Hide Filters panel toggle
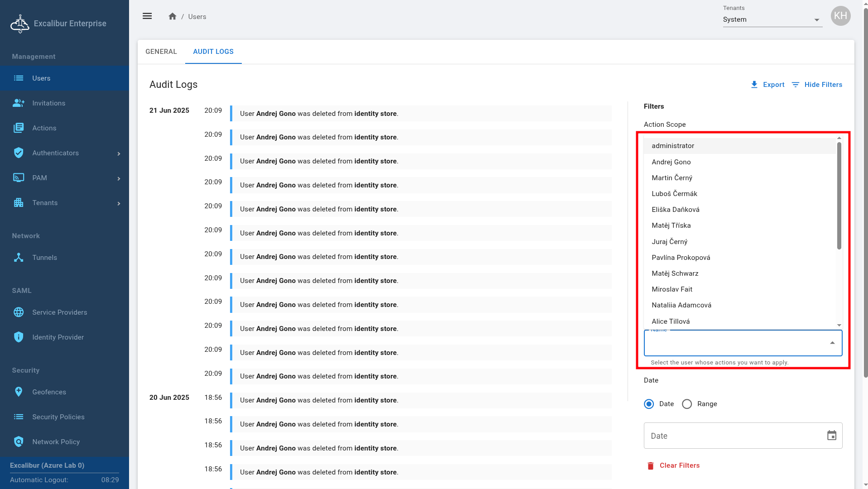Viewport: 868px width, 489px height. click(817, 85)
